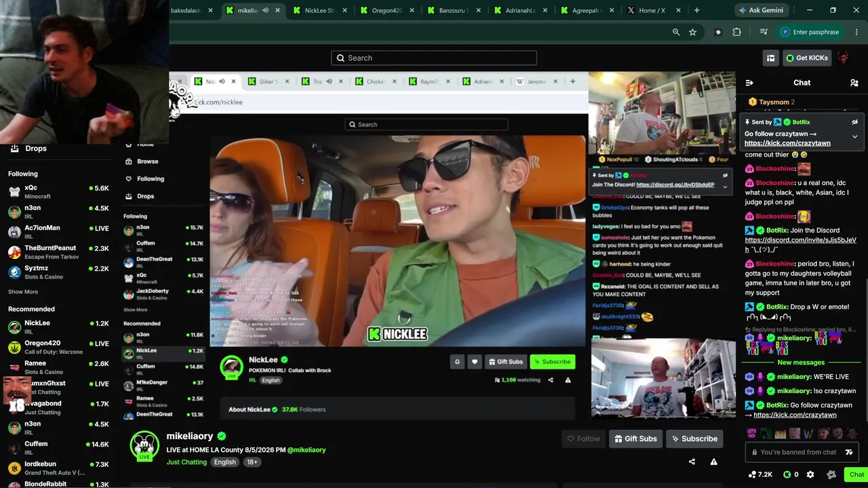Open the chat users list icon
Image resolution: width=868 pixels, height=488 pixels.
pos(854,83)
